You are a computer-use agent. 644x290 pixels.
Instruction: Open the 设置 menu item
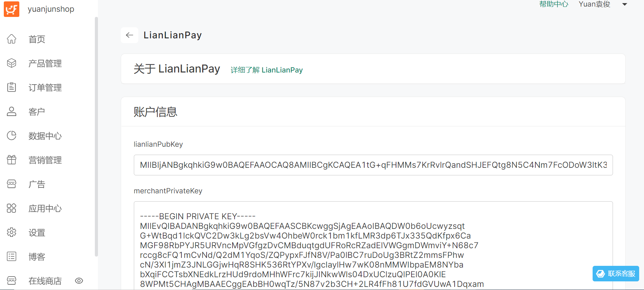[37, 232]
